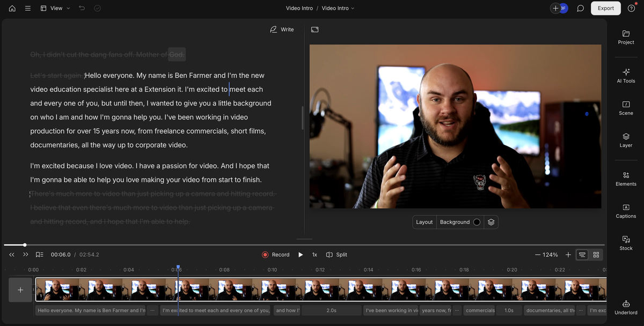The image size is (644, 326).
Task: Toggle the script layout icon beside Write
Action: tap(315, 29)
